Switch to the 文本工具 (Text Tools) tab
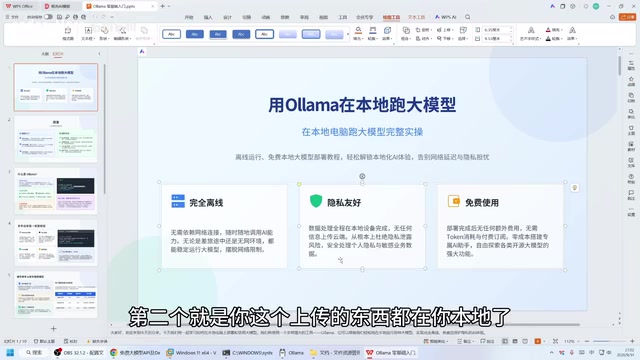This screenshot has width=640, height=360. [x=416, y=17]
